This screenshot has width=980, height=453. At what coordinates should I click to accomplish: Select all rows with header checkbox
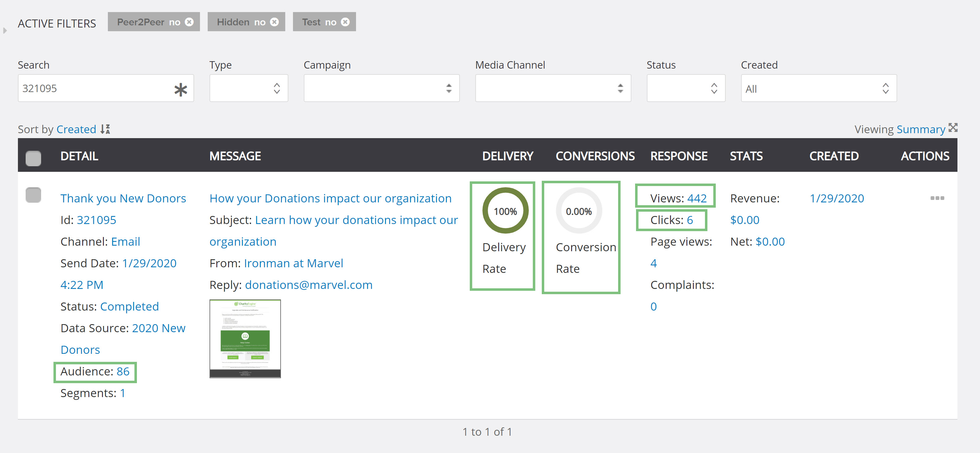(x=33, y=158)
